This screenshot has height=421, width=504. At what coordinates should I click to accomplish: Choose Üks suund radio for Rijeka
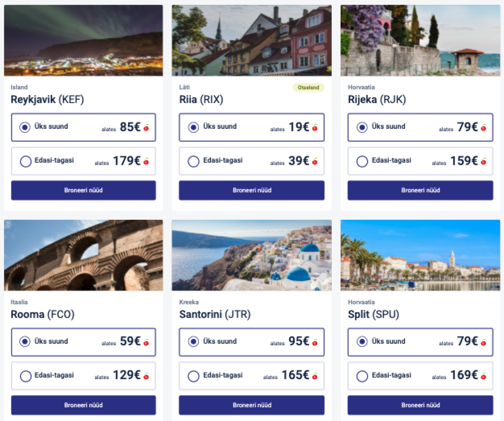point(362,127)
